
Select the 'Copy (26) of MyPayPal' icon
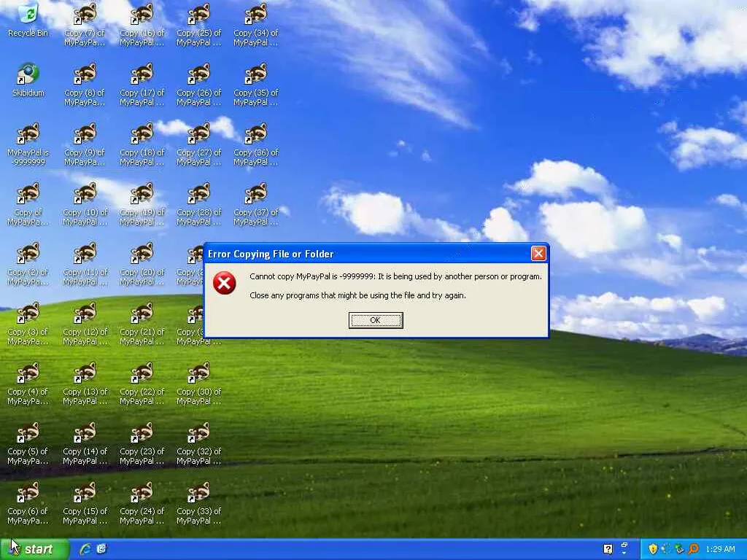click(x=198, y=85)
